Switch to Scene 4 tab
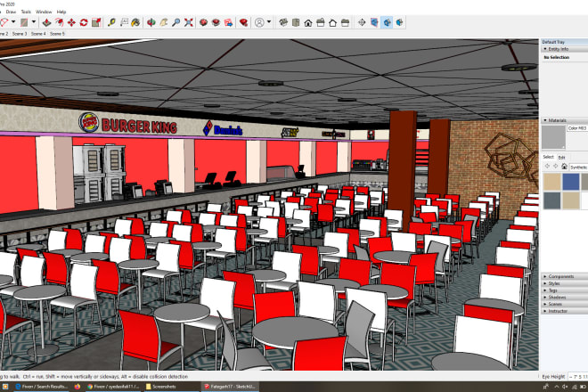Viewport: 588px width, 392px height. (38, 34)
